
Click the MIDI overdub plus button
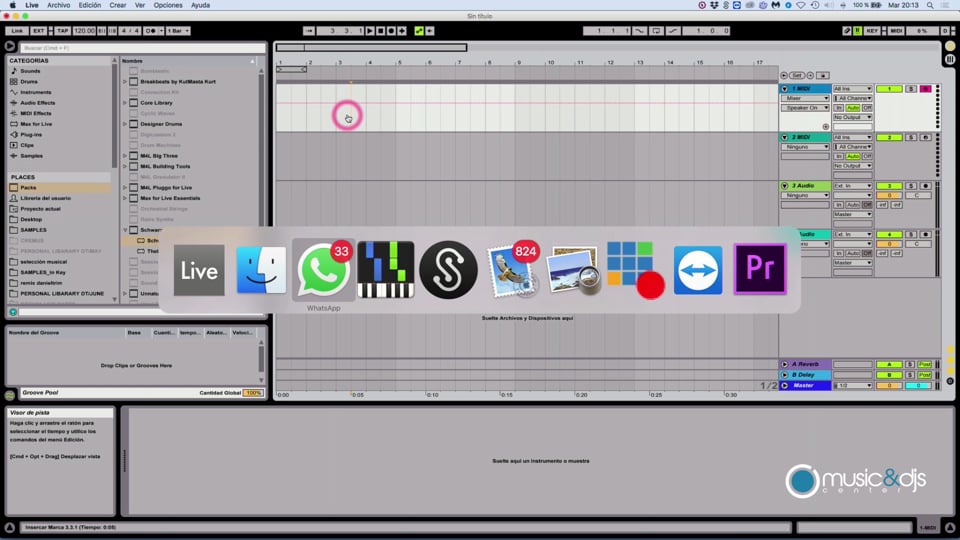tap(402, 31)
